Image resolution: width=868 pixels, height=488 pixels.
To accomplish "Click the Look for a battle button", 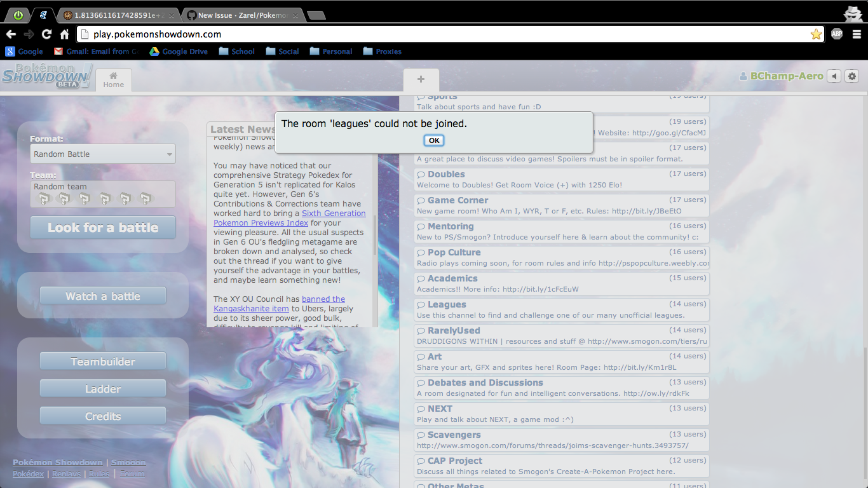I will (x=103, y=227).
